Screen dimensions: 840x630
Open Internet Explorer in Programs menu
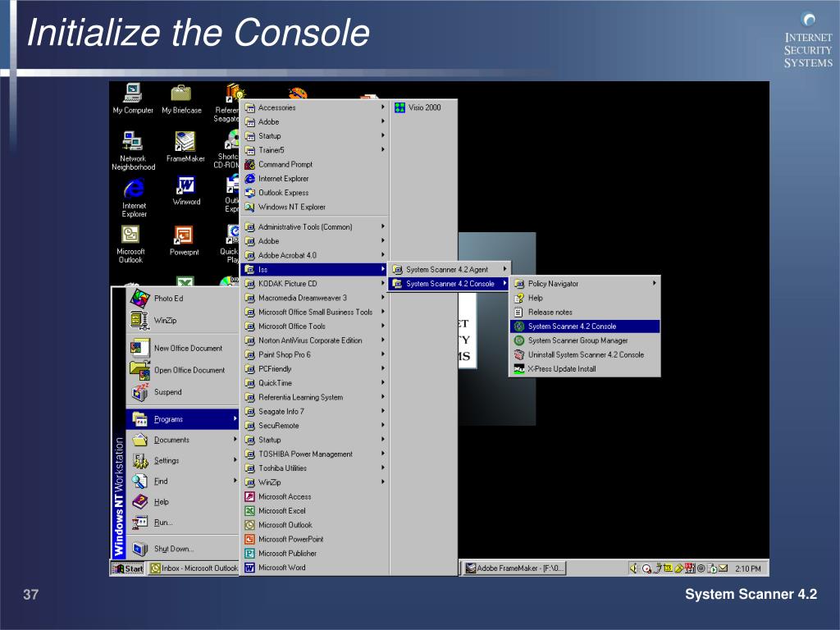pos(315,178)
